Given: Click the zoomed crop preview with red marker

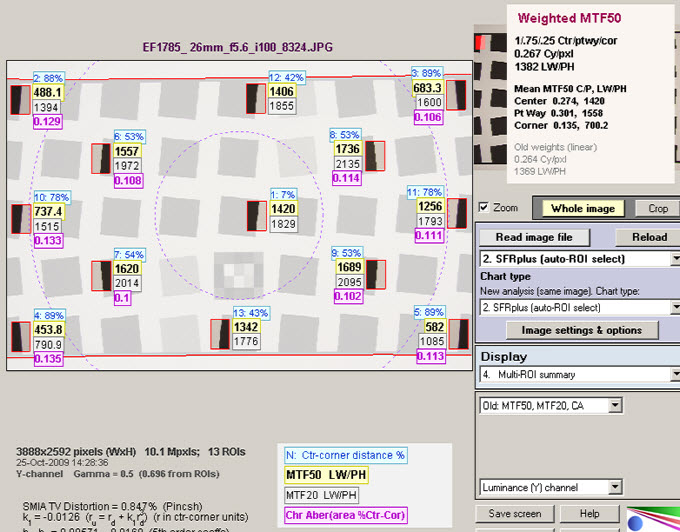Looking at the screenshot, I should point(490,95).
